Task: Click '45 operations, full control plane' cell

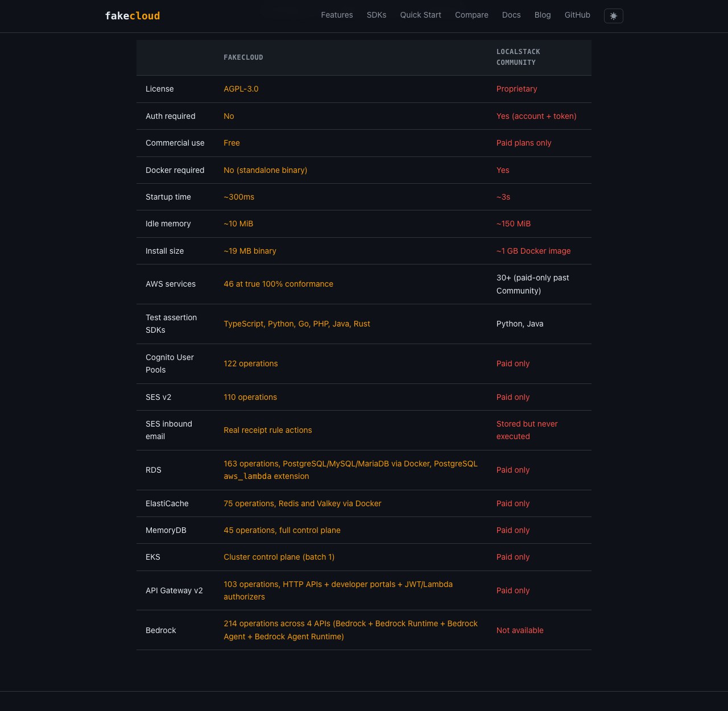Action: (x=282, y=531)
